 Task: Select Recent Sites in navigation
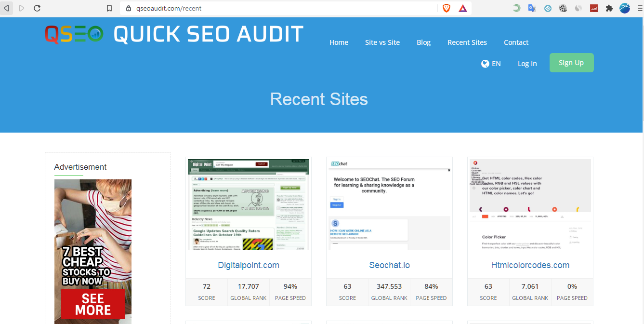[467, 42]
